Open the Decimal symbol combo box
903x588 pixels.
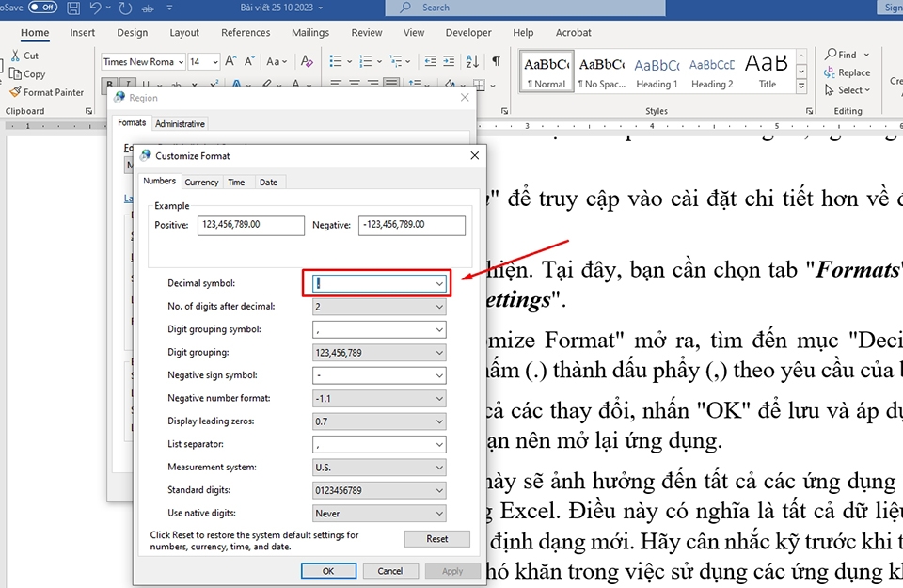click(379, 283)
